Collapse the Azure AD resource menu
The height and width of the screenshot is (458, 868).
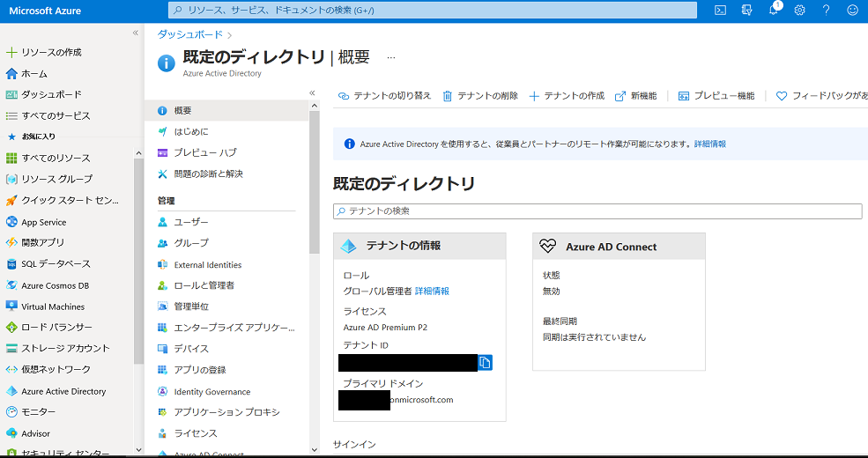pyautogui.click(x=312, y=93)
